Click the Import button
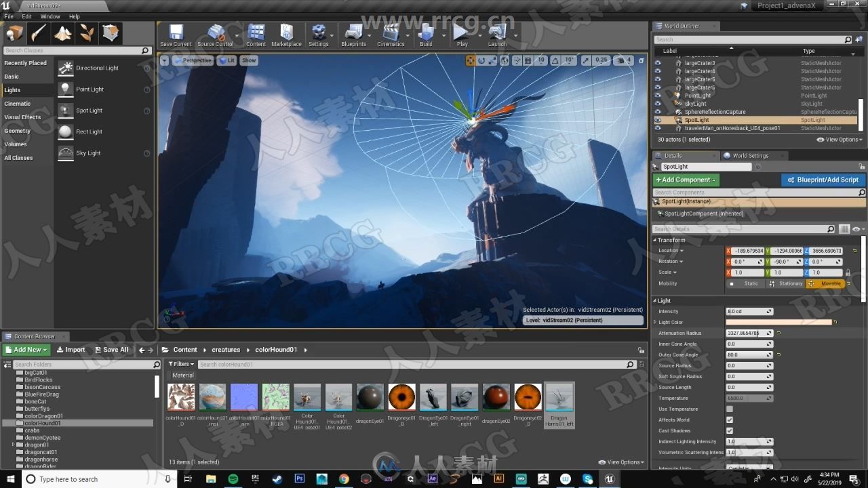Viewport: 868px width, 488px height. (71, 350)
